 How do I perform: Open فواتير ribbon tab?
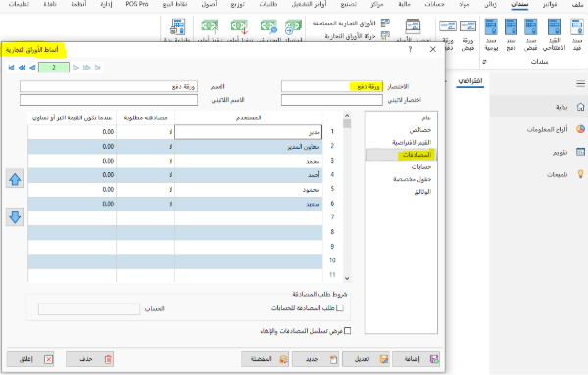tap(550, 5)
